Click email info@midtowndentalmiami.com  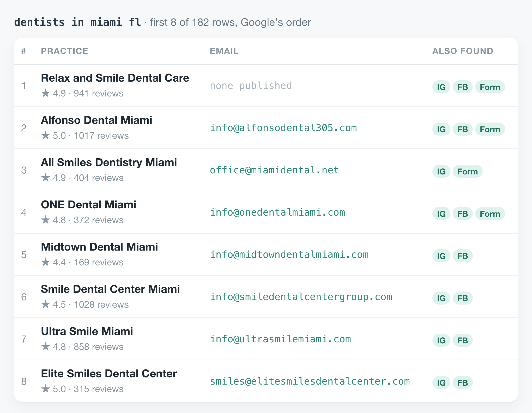tap(289, 255)
